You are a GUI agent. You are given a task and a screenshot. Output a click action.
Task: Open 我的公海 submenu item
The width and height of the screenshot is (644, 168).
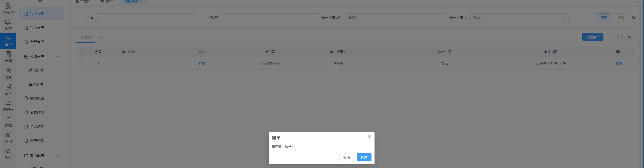point(36,70)
